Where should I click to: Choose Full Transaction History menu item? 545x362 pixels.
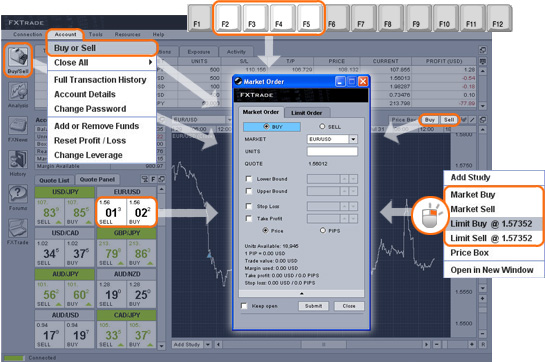[100, 80]
